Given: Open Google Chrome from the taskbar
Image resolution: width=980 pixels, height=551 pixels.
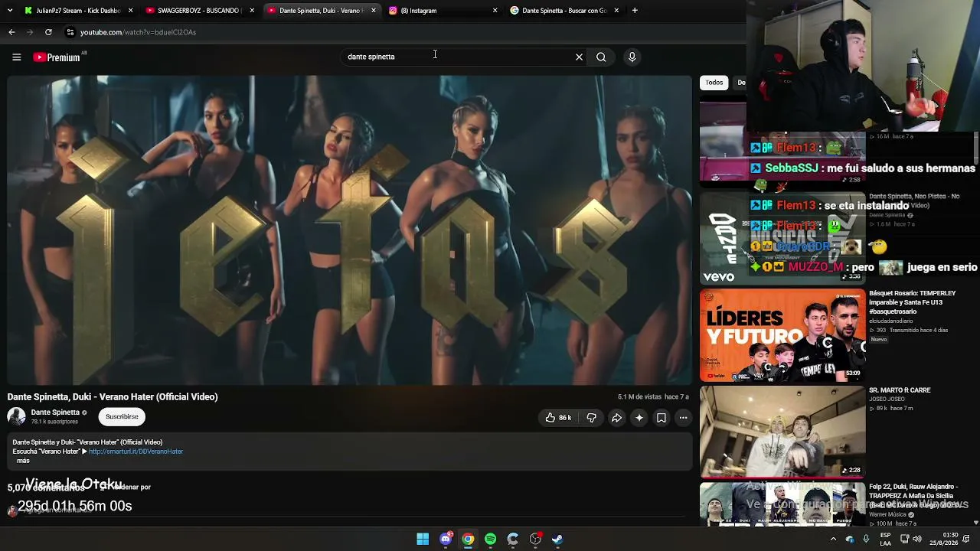Looking at the screenshot, I should [468, 539].
